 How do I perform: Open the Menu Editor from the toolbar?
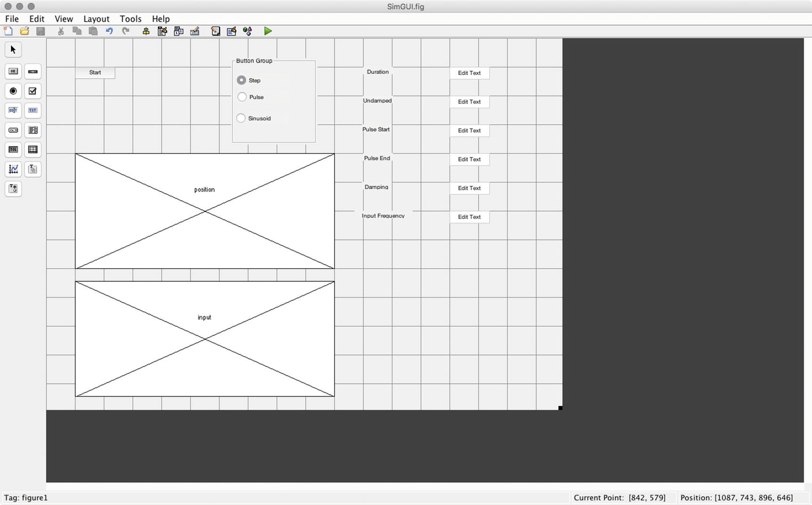pyautogui.click(x=162, y=31)
